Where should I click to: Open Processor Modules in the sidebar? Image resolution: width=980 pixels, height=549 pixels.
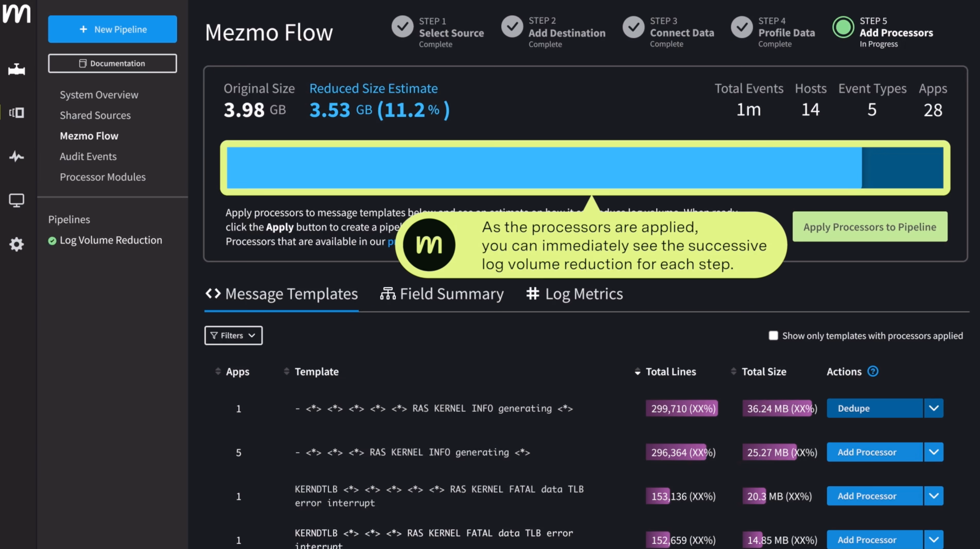(x=103, y=177)
